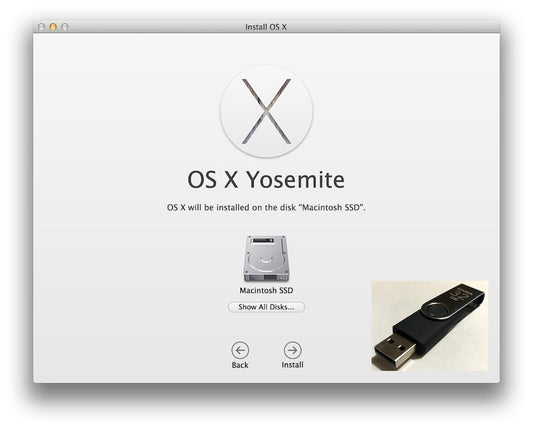
Task: Start installation with the Install arrow
Action: (292, 350)
